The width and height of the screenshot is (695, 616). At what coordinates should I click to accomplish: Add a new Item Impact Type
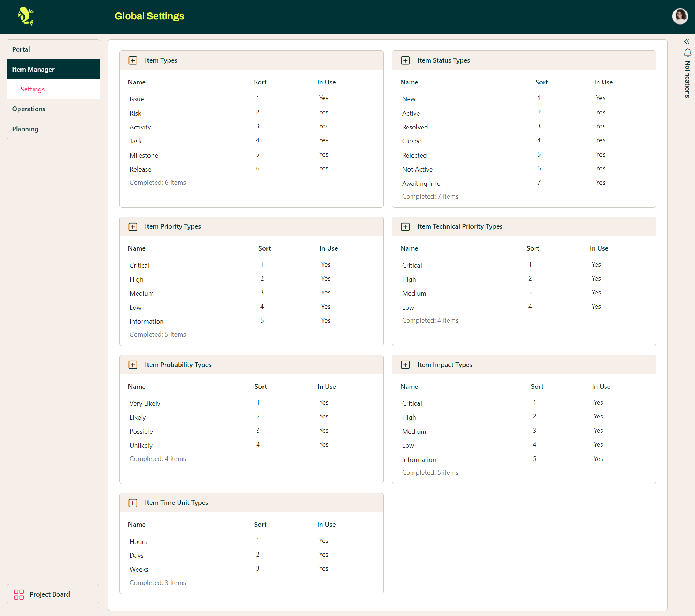pyautogui.click(x=406, y=365)
